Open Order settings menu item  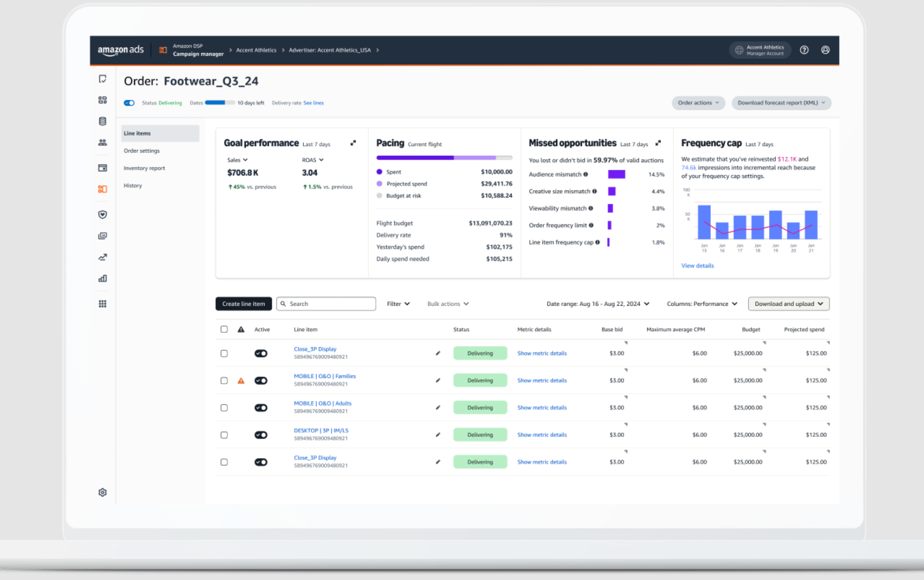(x=142, y=150)
